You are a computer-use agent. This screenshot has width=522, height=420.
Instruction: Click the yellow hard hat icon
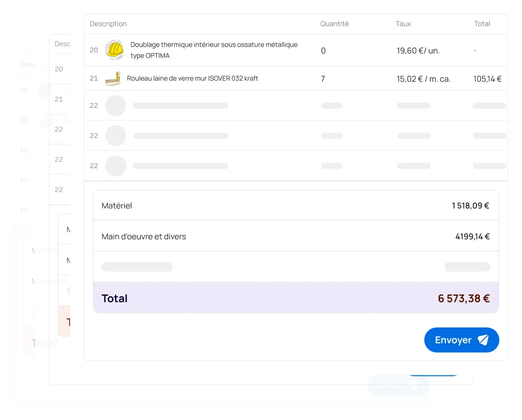[x=115, y=50]
